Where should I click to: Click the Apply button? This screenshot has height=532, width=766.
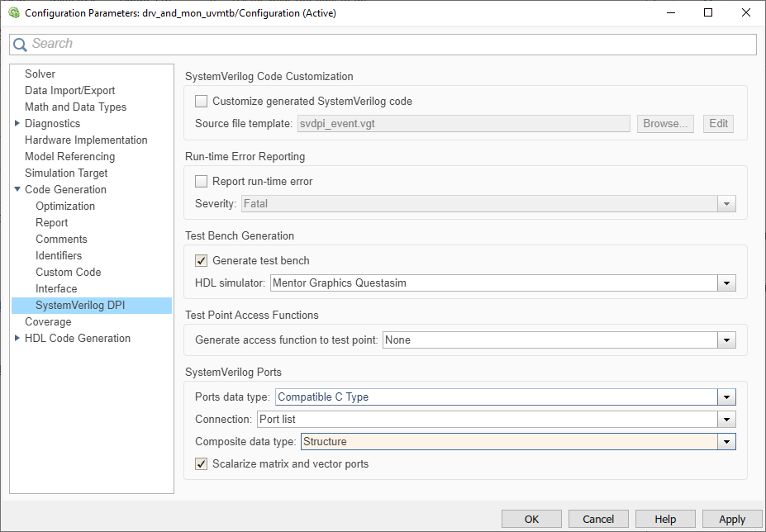coord(731,520)
